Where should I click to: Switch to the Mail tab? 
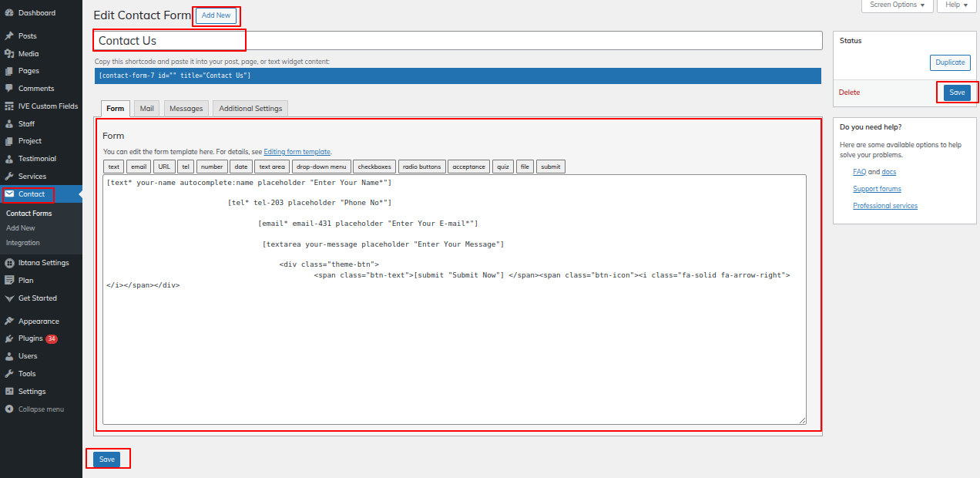(146, 109)
